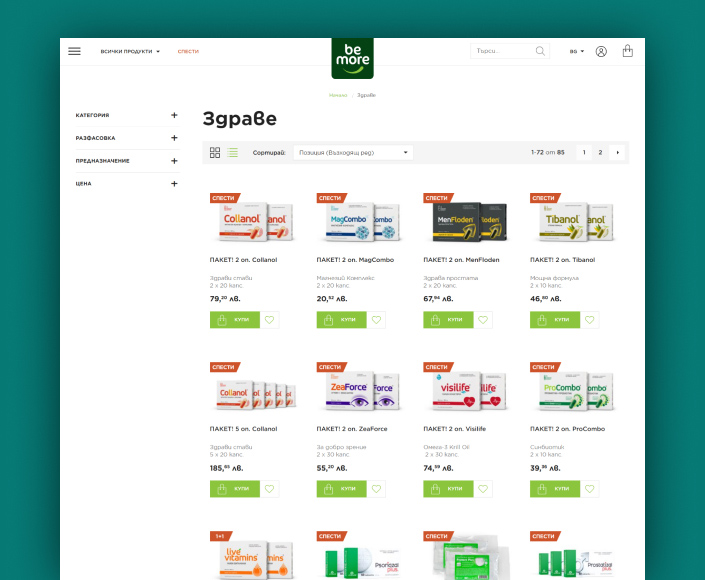Viewport: 705px width, 580px height.
Task: Buy 5 on. Collanol packet
Action: pyautogui.click(x=235, y=489)
